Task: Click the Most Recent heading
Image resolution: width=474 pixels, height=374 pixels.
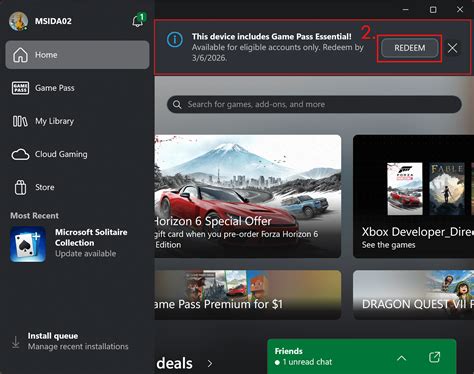Action: 34,216
